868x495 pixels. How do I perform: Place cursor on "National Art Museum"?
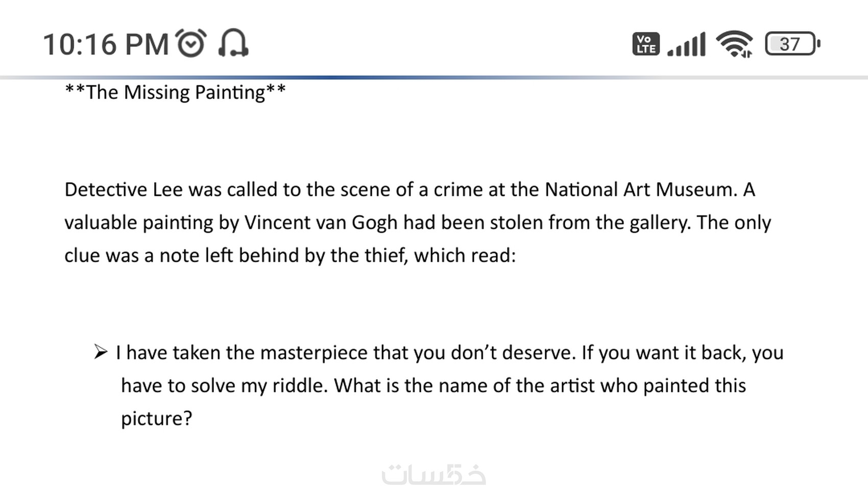click(641, 190)
